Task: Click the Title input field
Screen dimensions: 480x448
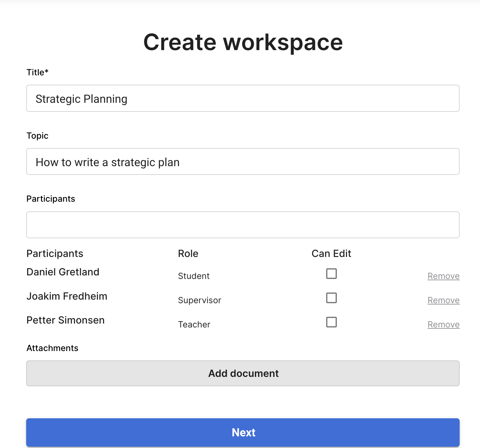Action: 243,98
